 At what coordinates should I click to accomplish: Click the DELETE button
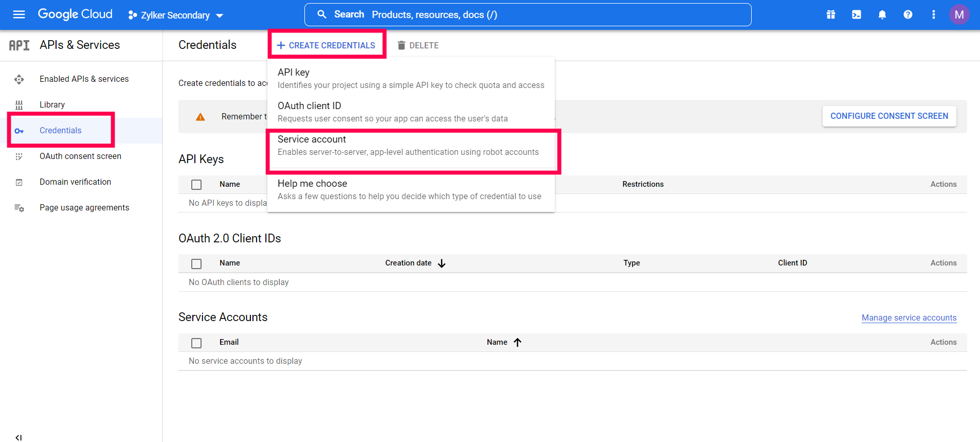point(418,45)
